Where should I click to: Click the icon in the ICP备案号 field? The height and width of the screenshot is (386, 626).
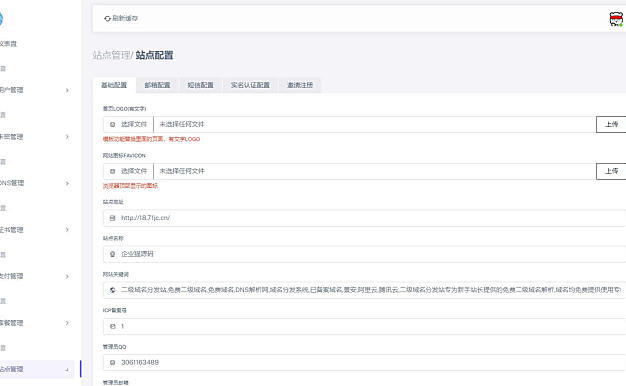coord(113,326)
